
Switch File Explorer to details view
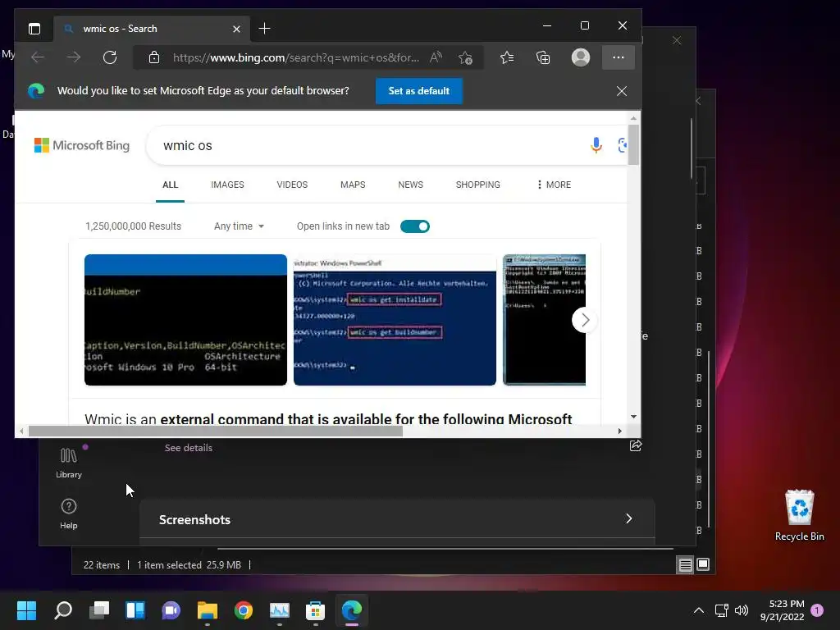click(685, 564)
